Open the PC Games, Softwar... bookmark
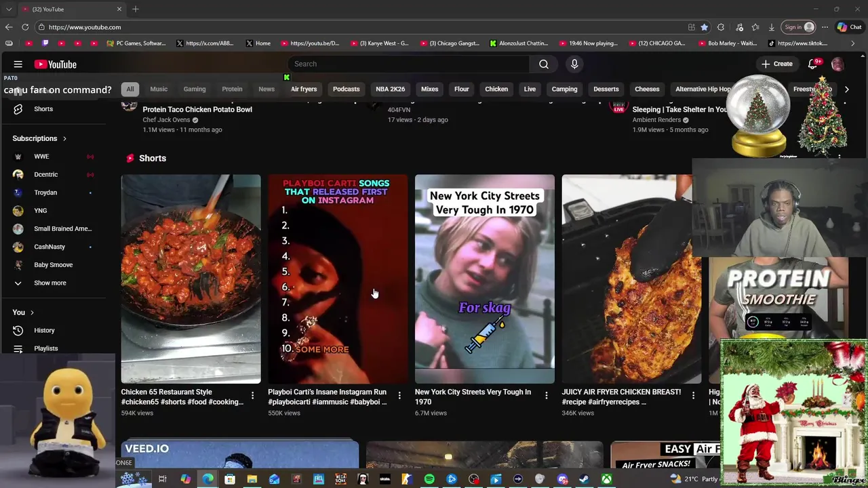The height and width of the screenshot is (488, 868). (136, 43)
